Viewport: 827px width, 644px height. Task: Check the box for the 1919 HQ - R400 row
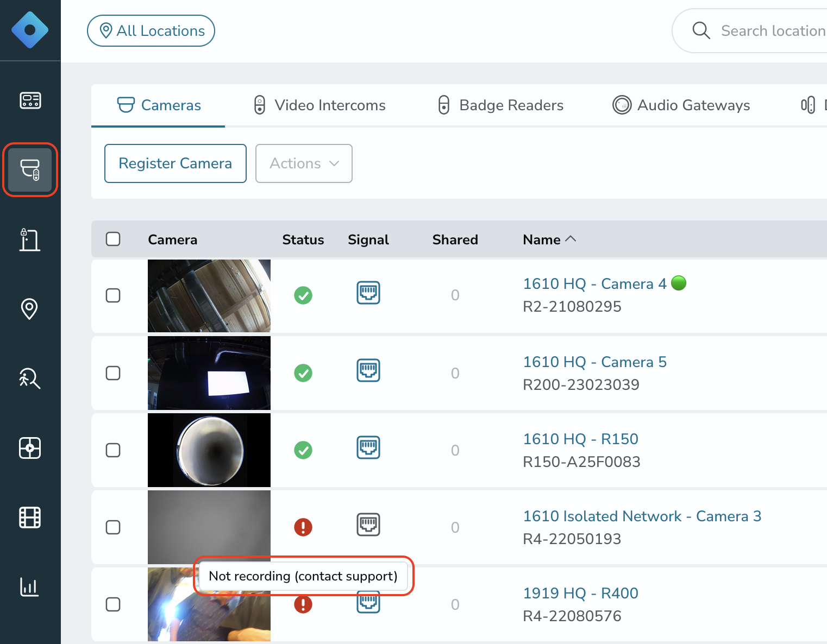point(113,604)
